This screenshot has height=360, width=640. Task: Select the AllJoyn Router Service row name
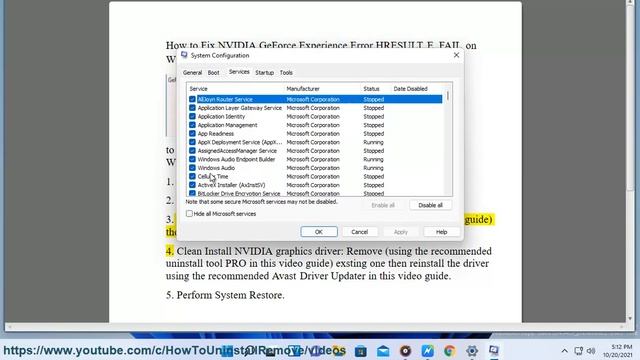(x=225, y=99)
